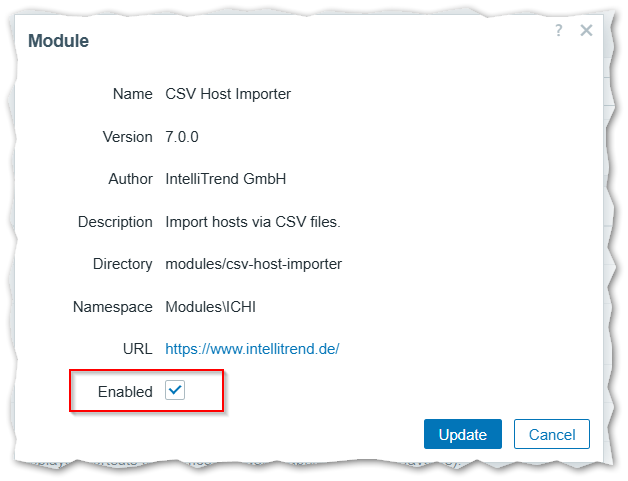
Task: Click the Modules\ICHI namespace value
Action: (x=212, y=306)
